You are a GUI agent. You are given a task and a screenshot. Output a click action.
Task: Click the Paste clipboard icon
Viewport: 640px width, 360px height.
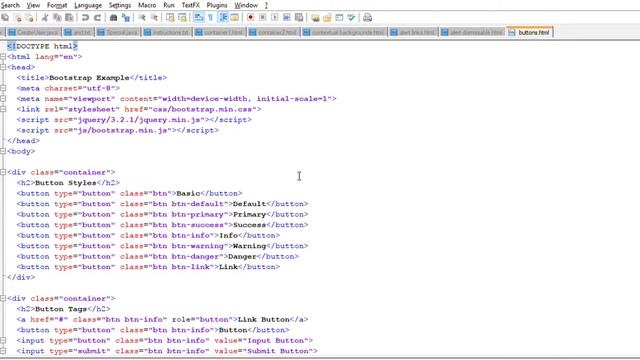(69, 18)
